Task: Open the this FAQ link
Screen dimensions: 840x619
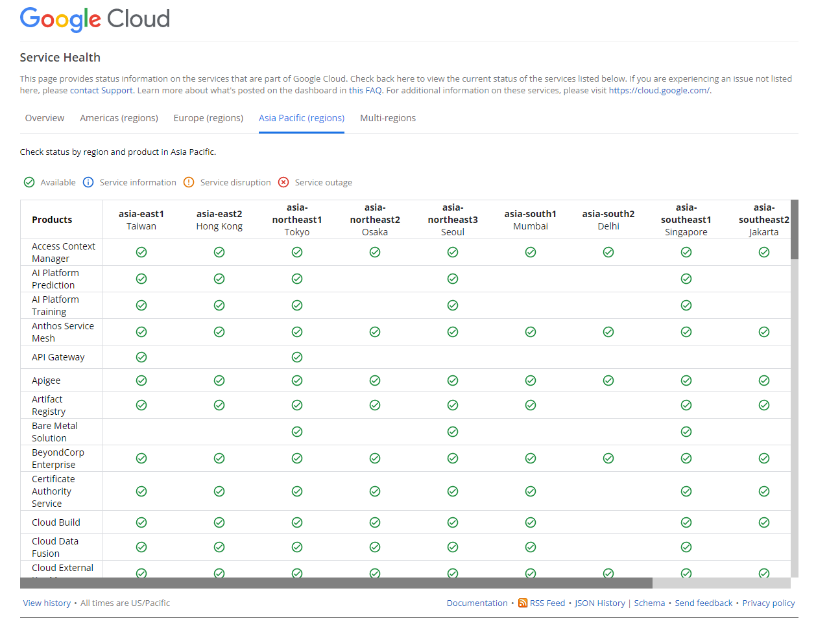Action: tap(365, 91)
